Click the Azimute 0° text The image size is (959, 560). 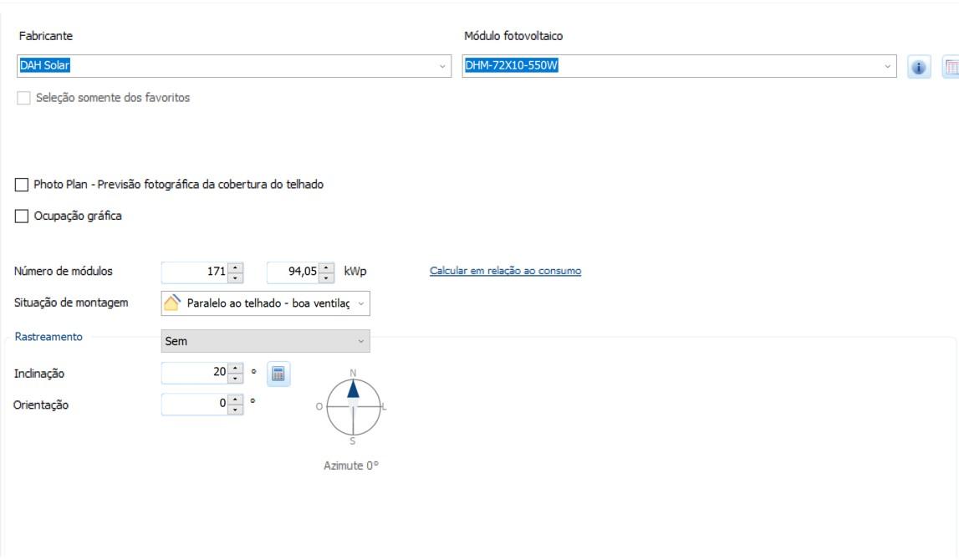(351, 466)
